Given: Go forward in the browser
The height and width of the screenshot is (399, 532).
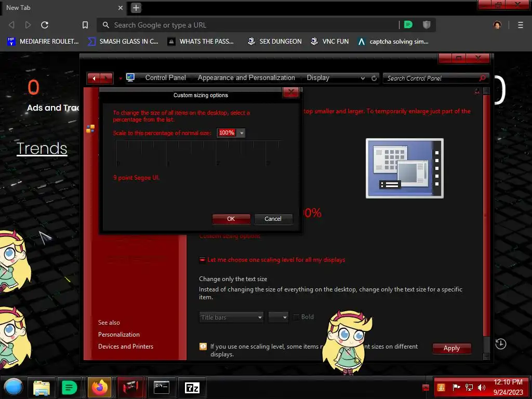Looking at the screenshot, I should [x=28, y=25].
